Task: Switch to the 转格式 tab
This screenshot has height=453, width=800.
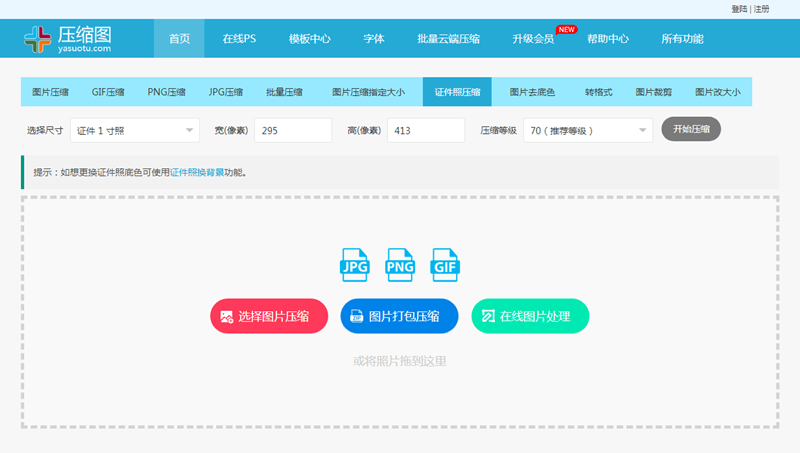Action: pyautogui.click(x=598, y=92)
